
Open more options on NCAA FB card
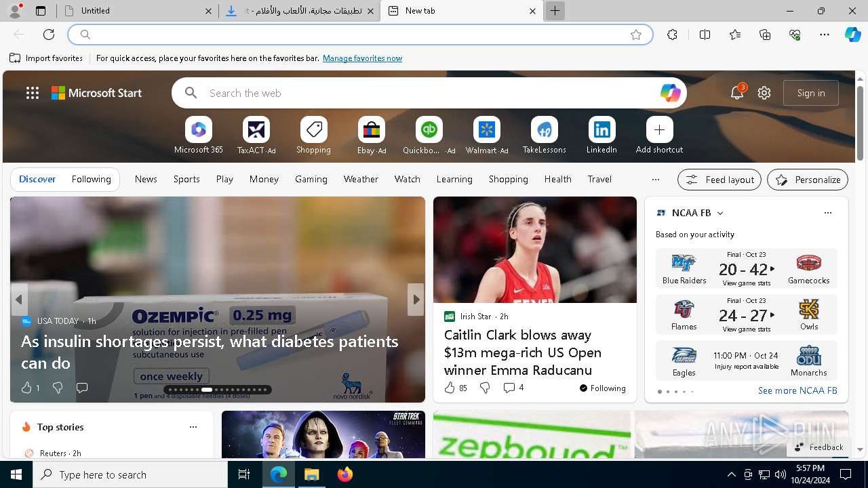827,213
